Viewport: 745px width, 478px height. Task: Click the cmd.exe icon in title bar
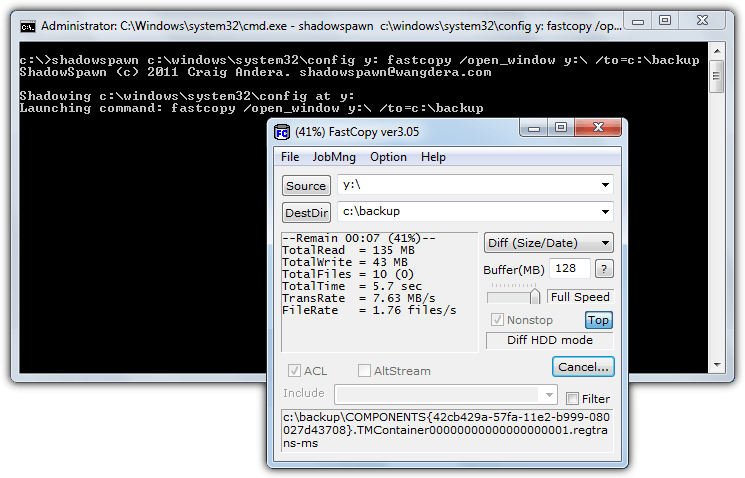pos(28,27)
